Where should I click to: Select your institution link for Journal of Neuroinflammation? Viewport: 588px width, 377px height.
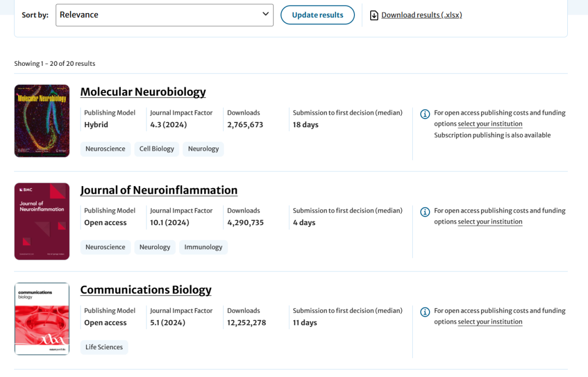tap(490, 222)
